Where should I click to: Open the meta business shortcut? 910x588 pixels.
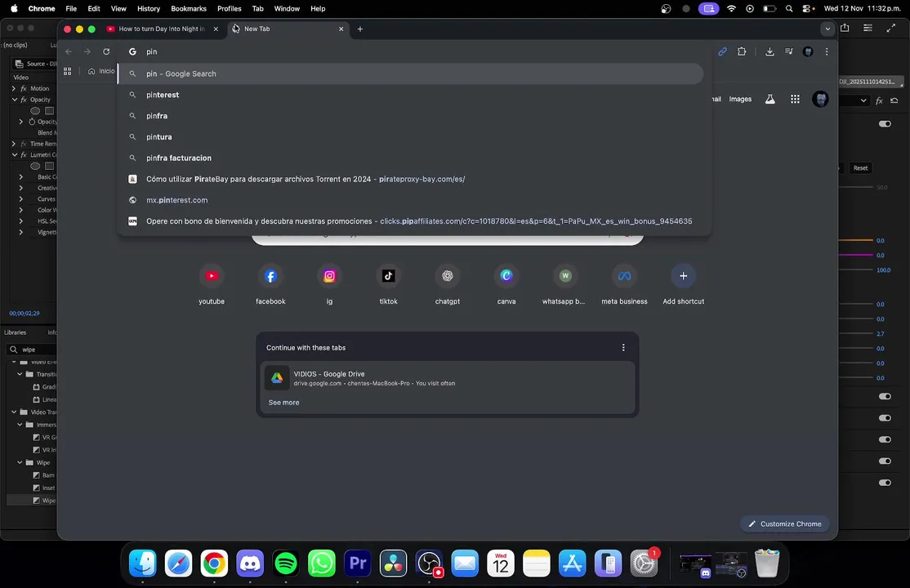pyautogui.click(x=624, y=276)
